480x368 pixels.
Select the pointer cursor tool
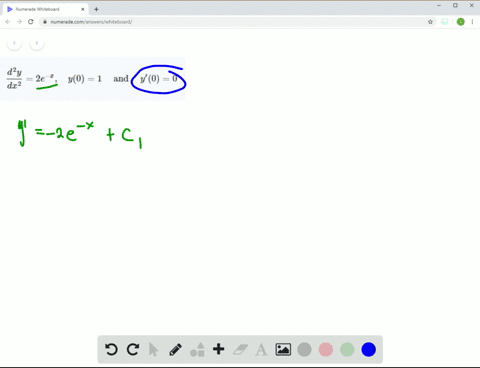pos(153,350)
